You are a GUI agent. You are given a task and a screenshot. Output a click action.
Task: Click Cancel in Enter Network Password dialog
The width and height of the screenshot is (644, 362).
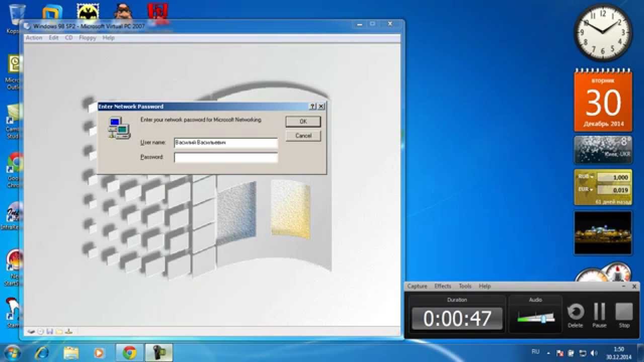pyautogui.click(x=303, y=136)
